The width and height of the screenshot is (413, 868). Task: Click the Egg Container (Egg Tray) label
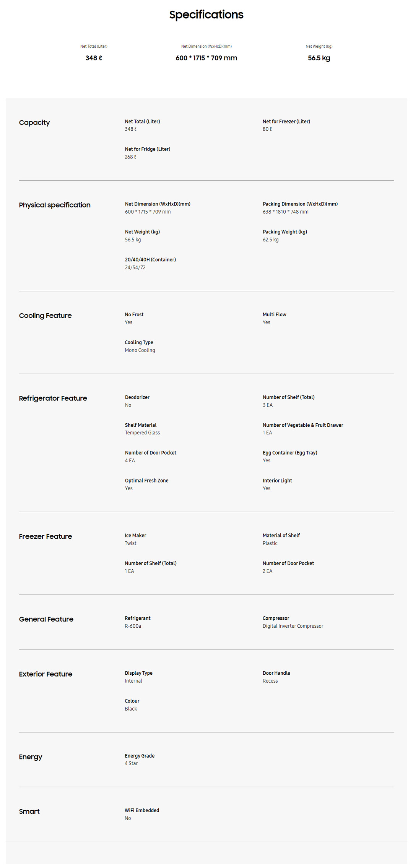(289, 453)
